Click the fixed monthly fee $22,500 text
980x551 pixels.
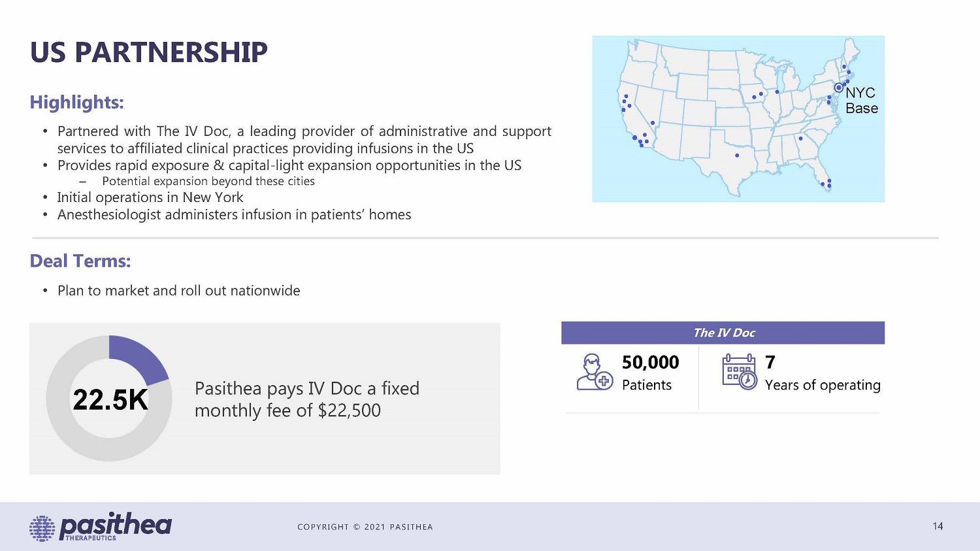click(x=306, y=399)
